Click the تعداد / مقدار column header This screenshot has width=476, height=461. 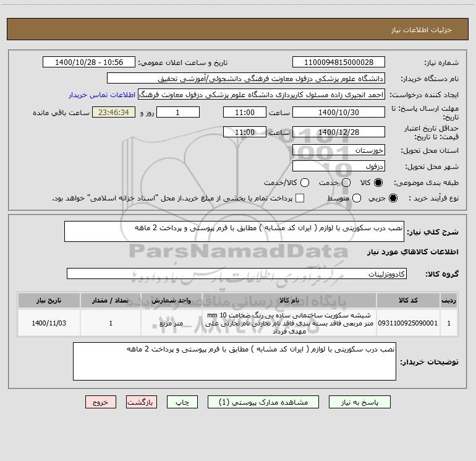[x=111, y=300]
